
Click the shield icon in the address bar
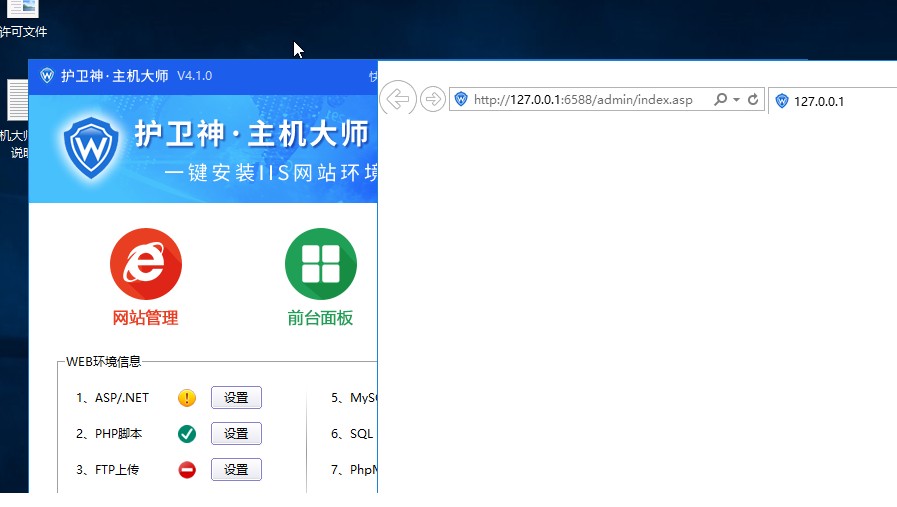461,100
